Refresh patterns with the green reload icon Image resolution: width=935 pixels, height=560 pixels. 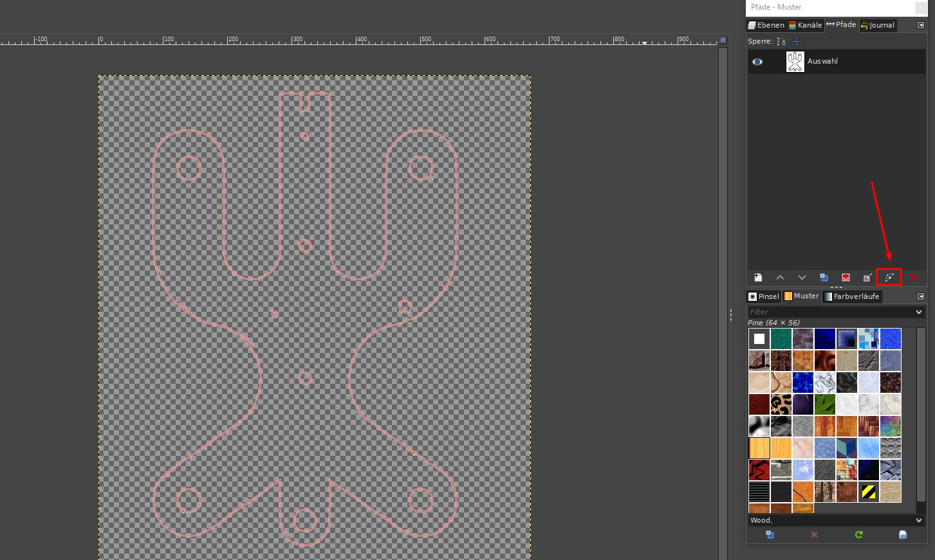pyautogui.click(x=858, y=534)
